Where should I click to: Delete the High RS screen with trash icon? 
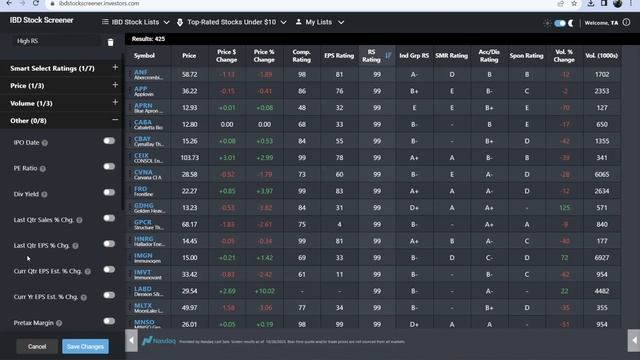tap(110, 42)
